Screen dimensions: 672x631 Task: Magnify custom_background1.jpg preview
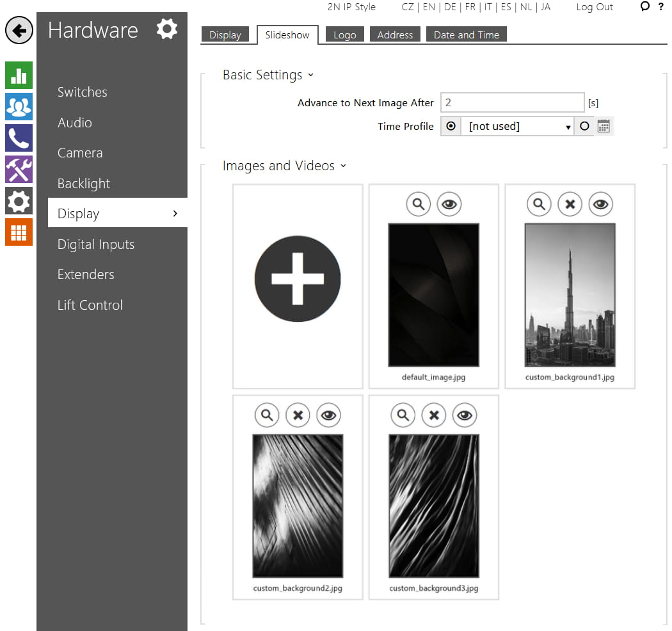coord(539,204)
